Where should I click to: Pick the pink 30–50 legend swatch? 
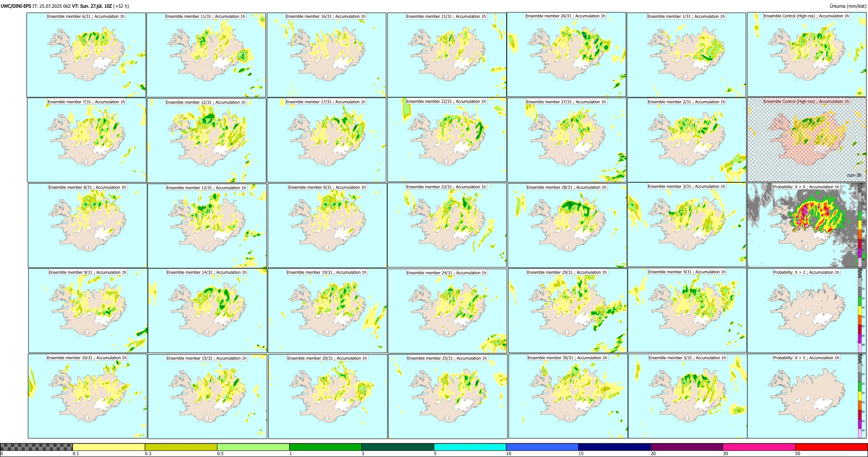coord(759,447)
